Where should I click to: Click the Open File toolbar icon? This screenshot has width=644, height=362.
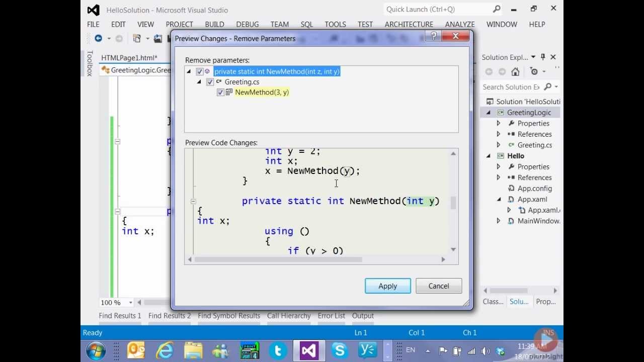tap(158, 38)
